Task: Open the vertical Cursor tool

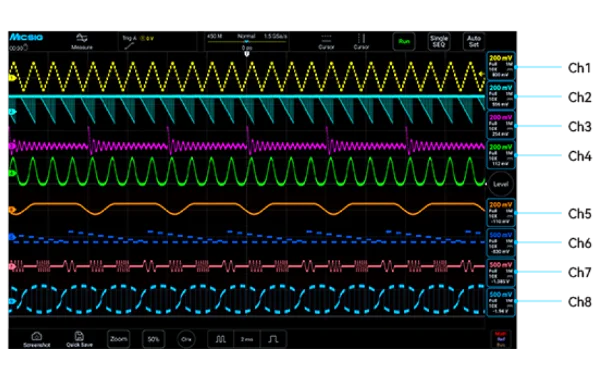Action: click(x=361, y=42)
